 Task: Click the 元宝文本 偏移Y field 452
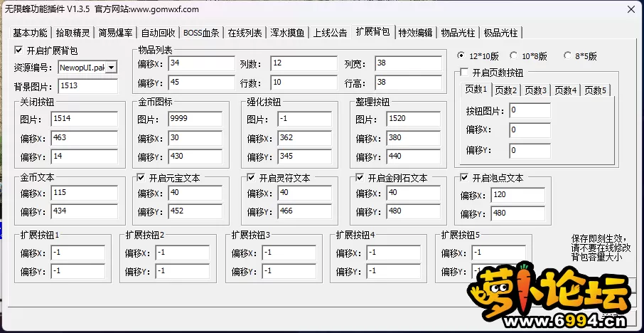[x=195, y=211]
